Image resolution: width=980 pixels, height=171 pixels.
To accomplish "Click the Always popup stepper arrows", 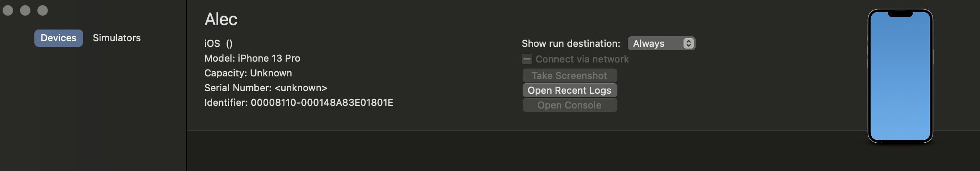I will pyautogui.click(x=688, y=43).
